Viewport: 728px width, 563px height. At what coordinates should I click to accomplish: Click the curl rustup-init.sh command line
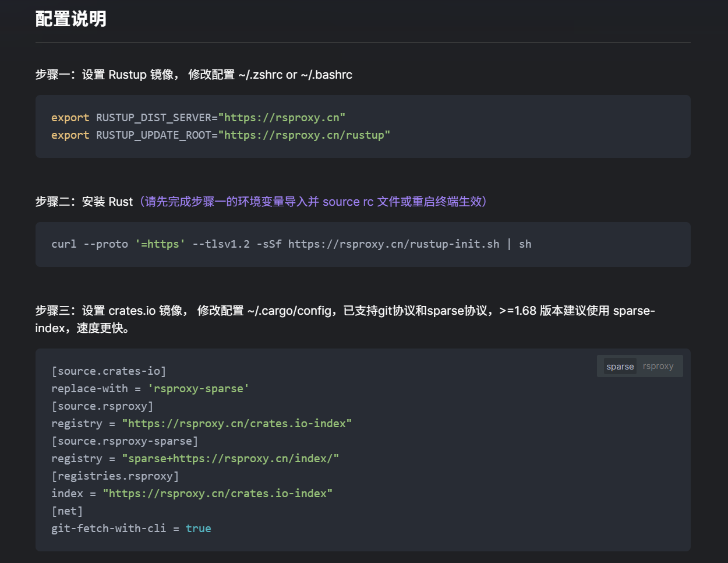click(x=291, y=244)
